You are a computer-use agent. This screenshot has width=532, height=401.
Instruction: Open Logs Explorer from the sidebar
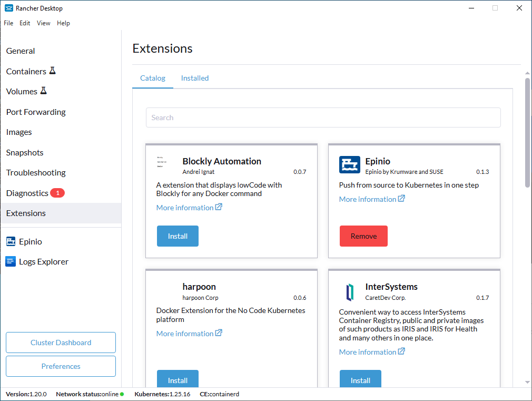pyautogui.click(x=43, y=261)
